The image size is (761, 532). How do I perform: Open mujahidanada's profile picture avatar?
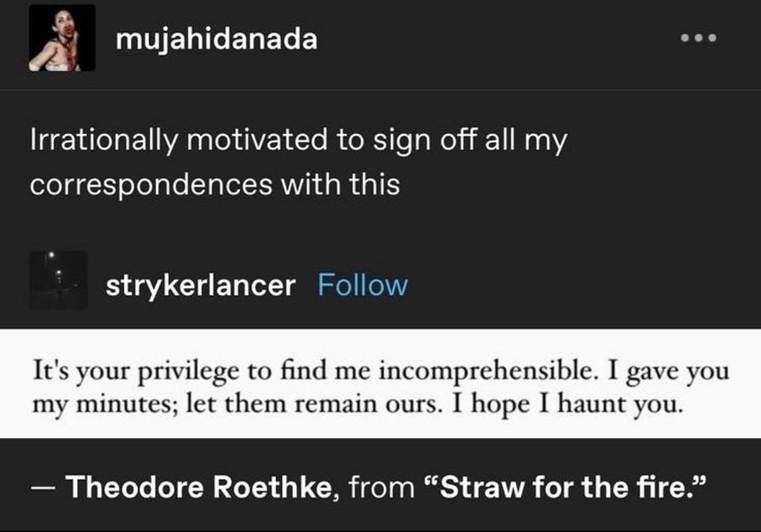click(62, 38)
